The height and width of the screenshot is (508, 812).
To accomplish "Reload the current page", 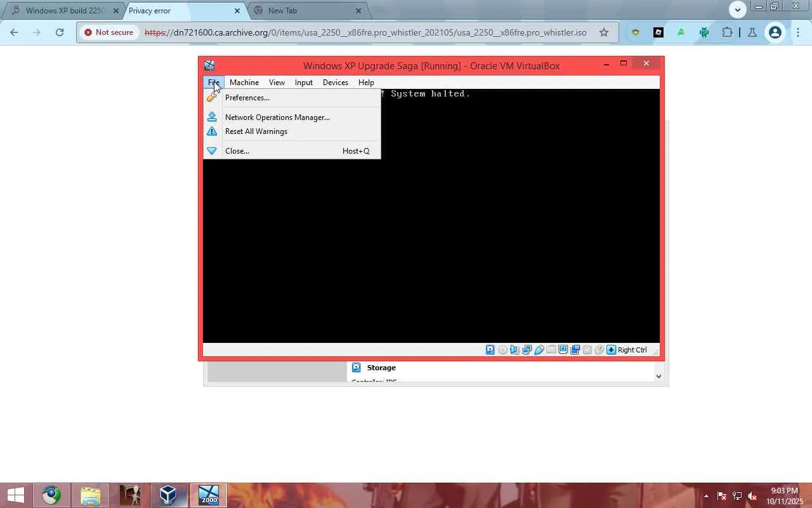I will pyautogui.click(x=60, y=32).
